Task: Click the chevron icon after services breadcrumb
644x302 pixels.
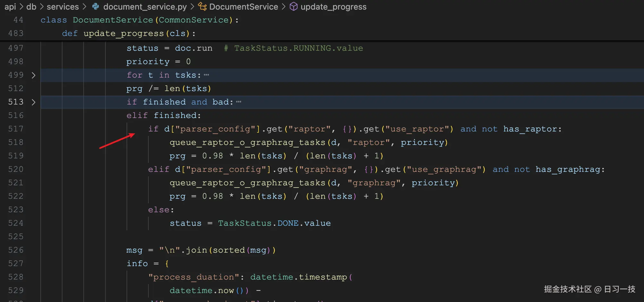Action: pos(84,6)
